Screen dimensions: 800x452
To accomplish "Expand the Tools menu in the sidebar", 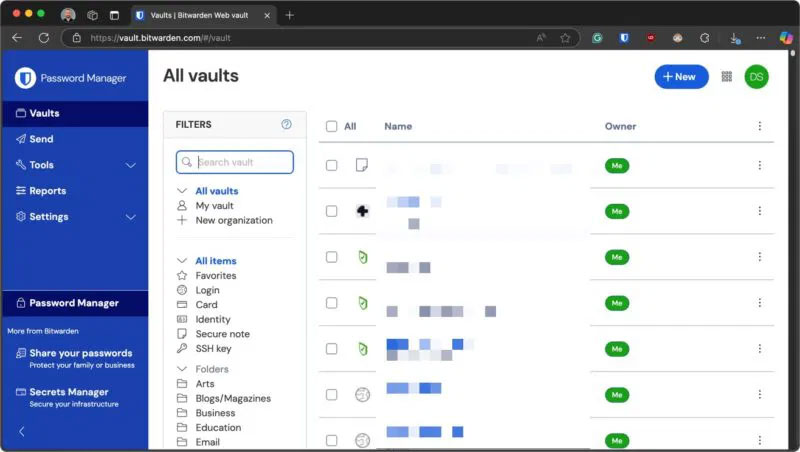I will [130, 165].
